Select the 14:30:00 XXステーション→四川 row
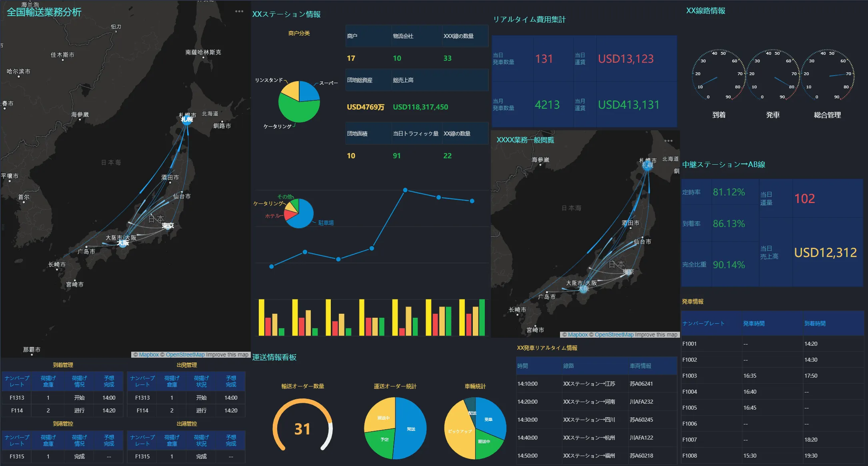The width and height of the screenshot is (868, 466). [596, 420]
